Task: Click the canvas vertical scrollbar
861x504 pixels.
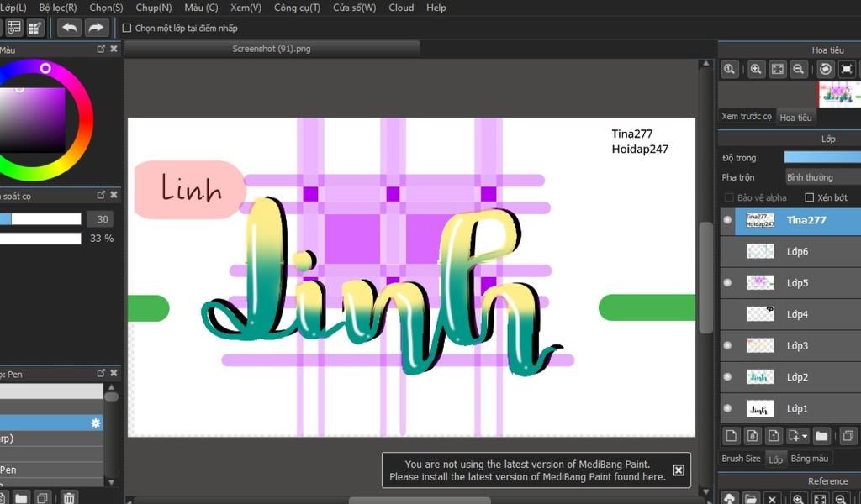Action: [705, 277]
